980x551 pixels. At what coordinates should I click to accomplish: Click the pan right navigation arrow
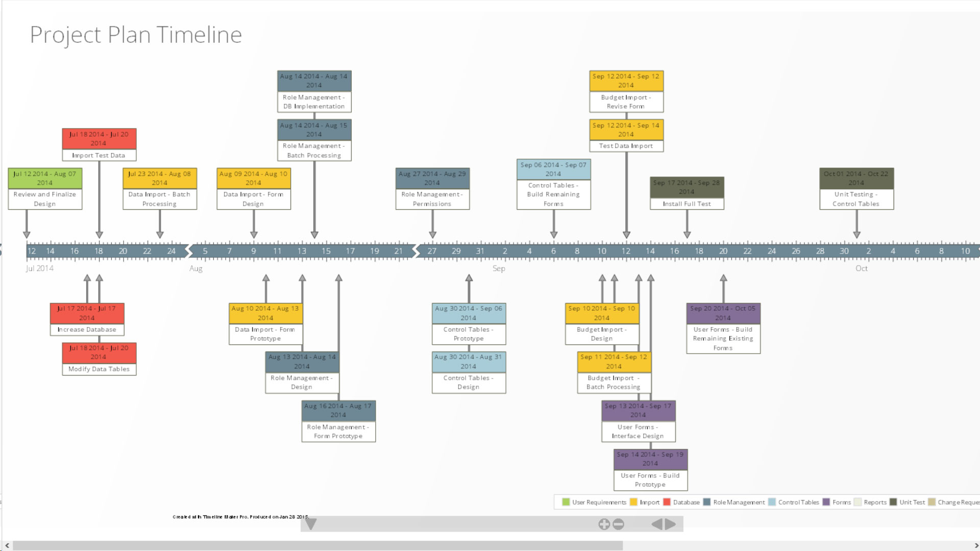click(670, 523)
